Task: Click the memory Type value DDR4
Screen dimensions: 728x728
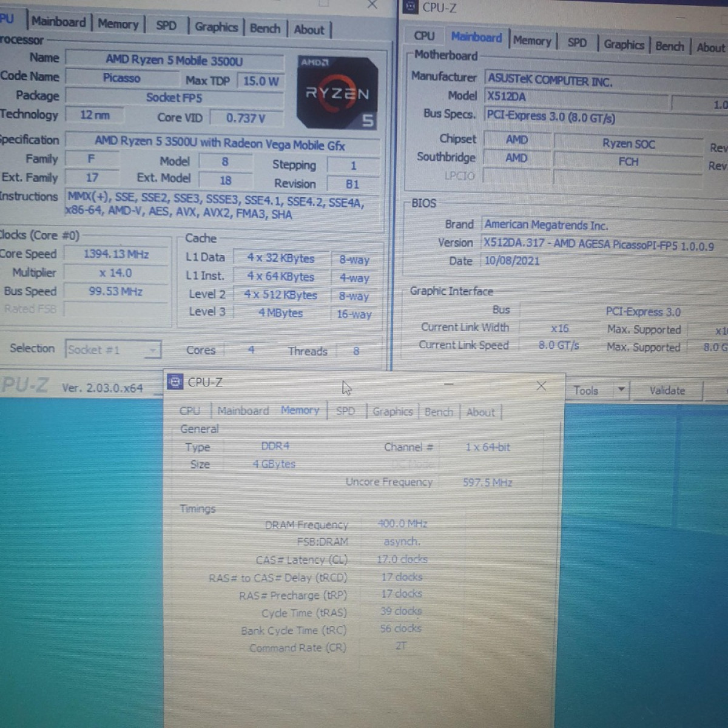Action: (x=275, y=446)
